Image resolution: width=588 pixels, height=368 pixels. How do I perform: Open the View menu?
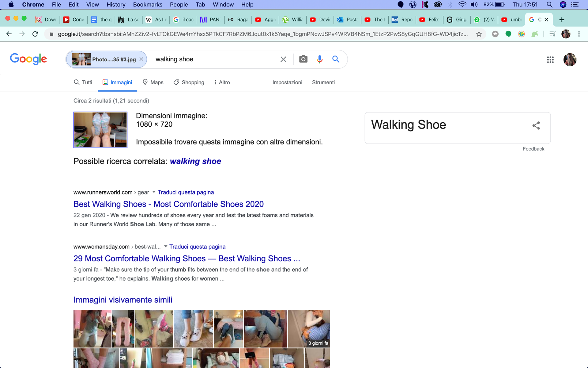pos(92,5)
